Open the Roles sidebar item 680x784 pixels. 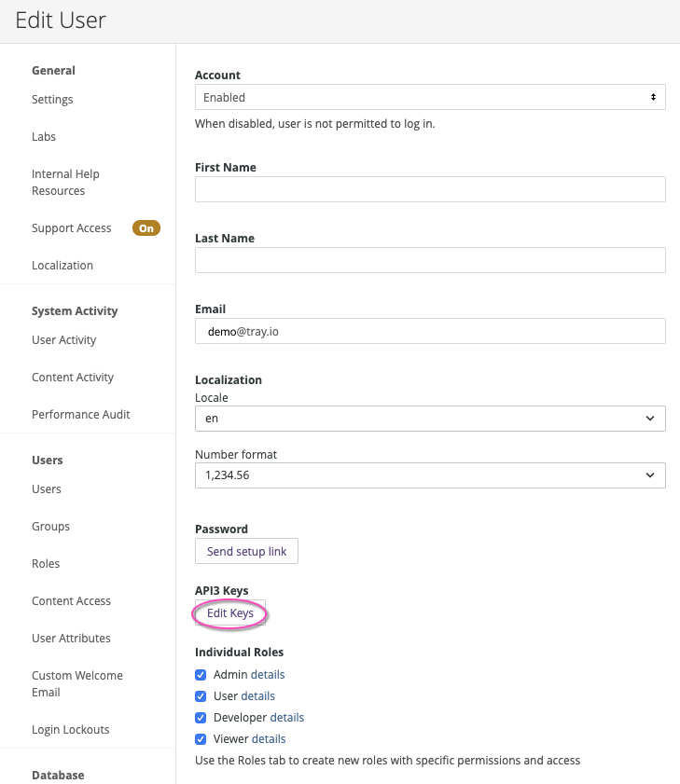[46, 564]
